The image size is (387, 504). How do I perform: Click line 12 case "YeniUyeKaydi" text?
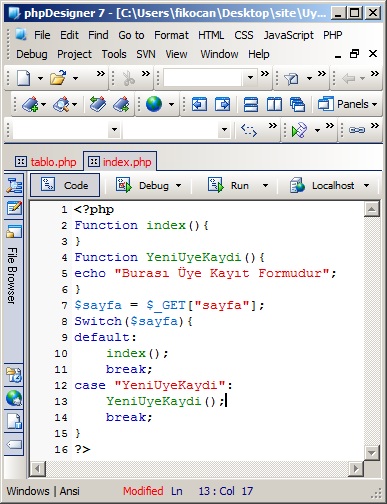coord(153,386)
